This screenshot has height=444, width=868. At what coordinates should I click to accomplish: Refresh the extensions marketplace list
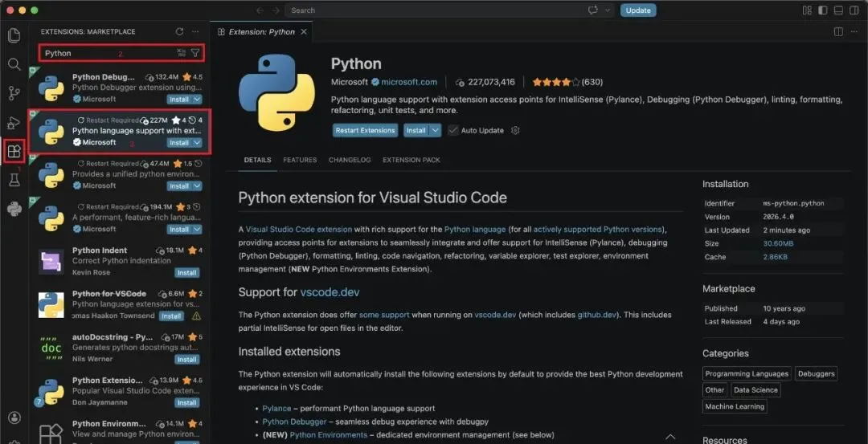pyautogui.click(x=178, y=32)
